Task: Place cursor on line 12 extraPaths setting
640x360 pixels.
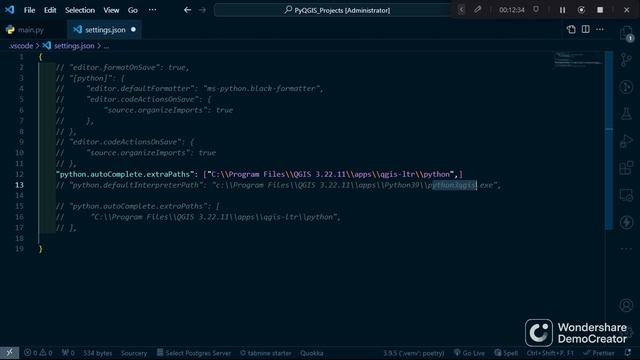Action: click(x=260, y=174)
